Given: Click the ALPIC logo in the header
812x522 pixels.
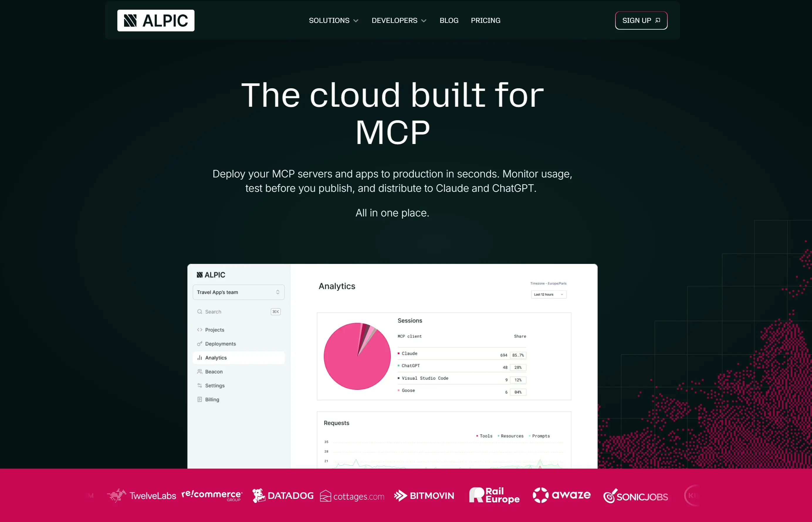Looking at the screenshot, I should 155,21.
